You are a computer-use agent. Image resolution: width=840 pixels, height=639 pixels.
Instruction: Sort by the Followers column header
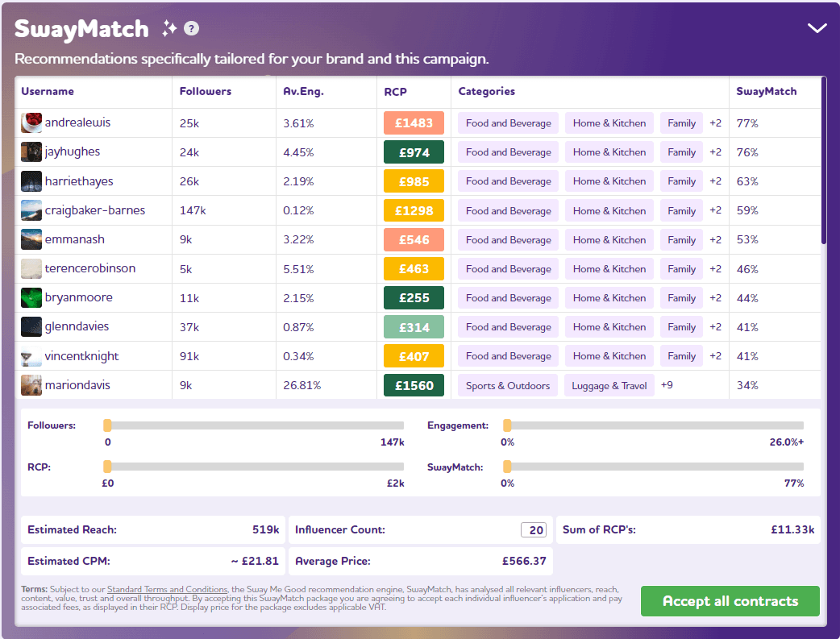coord(206,91)
